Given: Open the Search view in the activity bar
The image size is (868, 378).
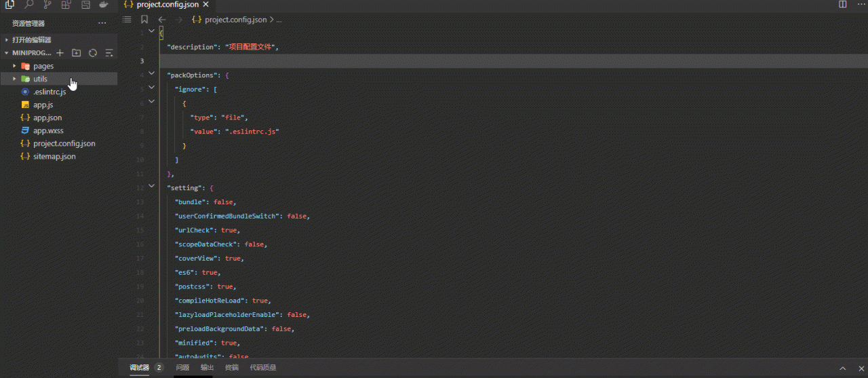Looking at the screenshot, I should click(28, 5).
